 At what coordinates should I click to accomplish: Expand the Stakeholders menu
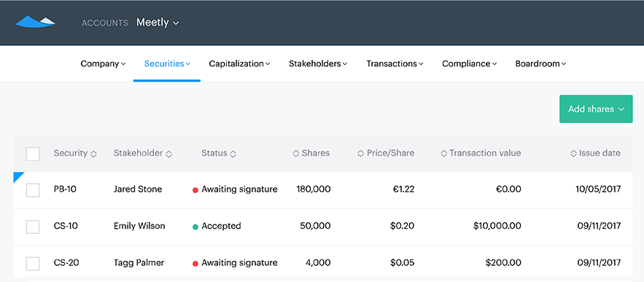[318, 63]
